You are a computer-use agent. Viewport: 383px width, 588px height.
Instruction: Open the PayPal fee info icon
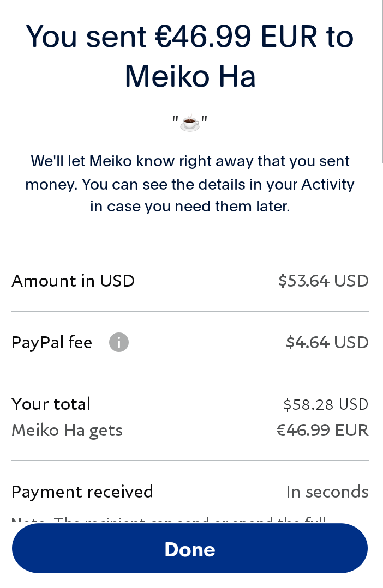tap(119, 343)
